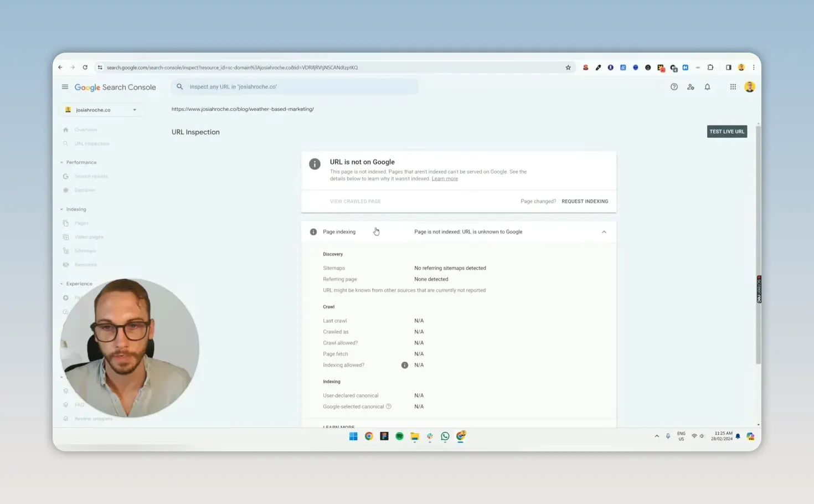Open Search results report in sidebar

[x=91, y=176]
